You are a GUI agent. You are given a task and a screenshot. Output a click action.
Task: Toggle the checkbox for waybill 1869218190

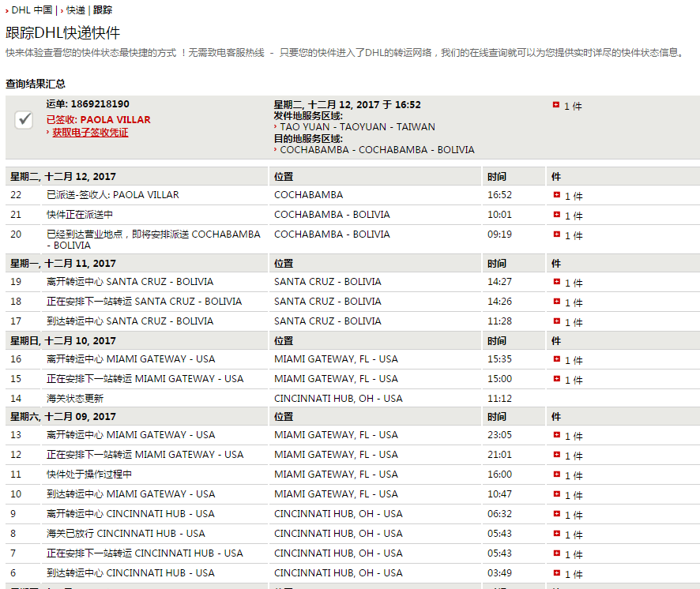click(x=24, y=119)
